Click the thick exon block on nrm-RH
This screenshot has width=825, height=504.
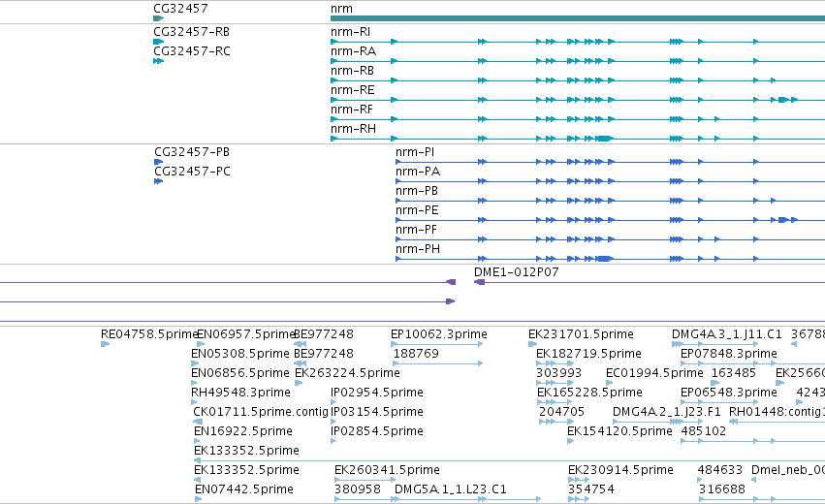coord(604,139)
